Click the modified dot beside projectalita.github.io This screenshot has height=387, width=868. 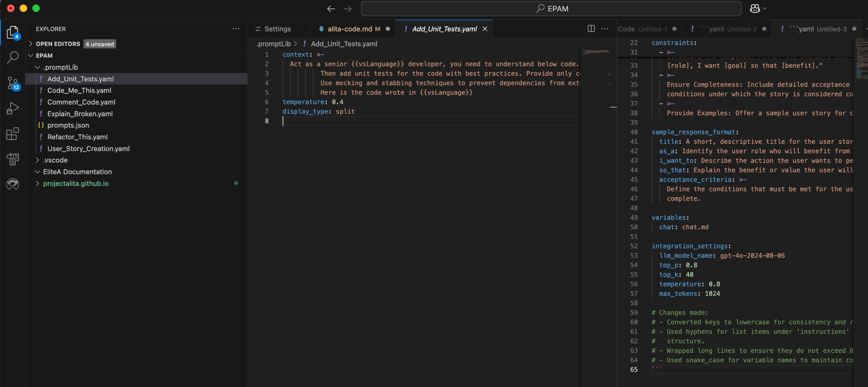236,183
